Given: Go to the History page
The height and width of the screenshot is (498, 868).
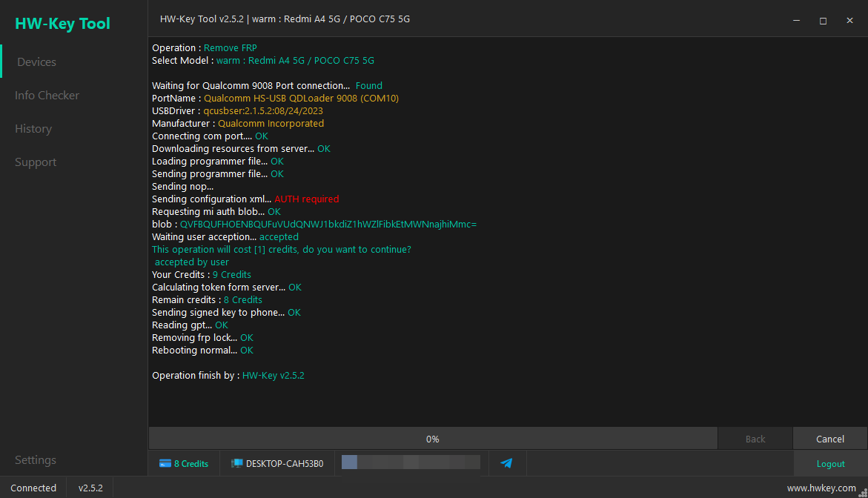Looking at the screenshot, I should click(x=33, y=128).
